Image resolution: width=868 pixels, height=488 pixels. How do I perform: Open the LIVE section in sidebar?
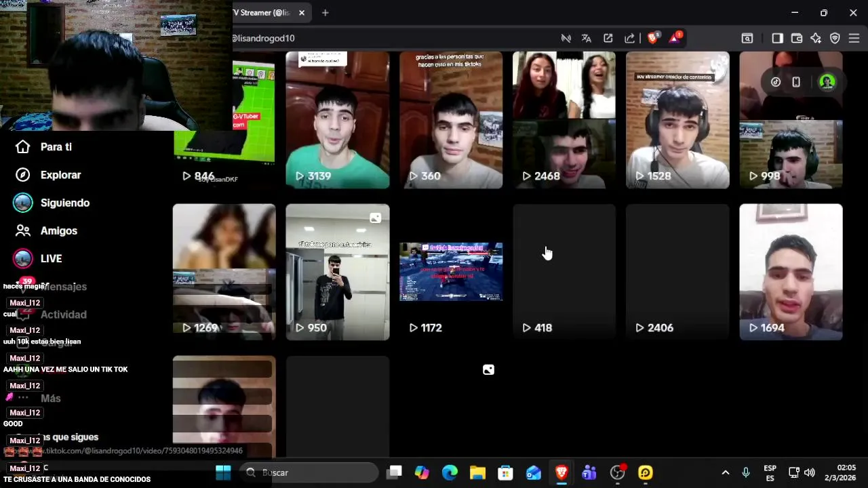click(51, 259)
